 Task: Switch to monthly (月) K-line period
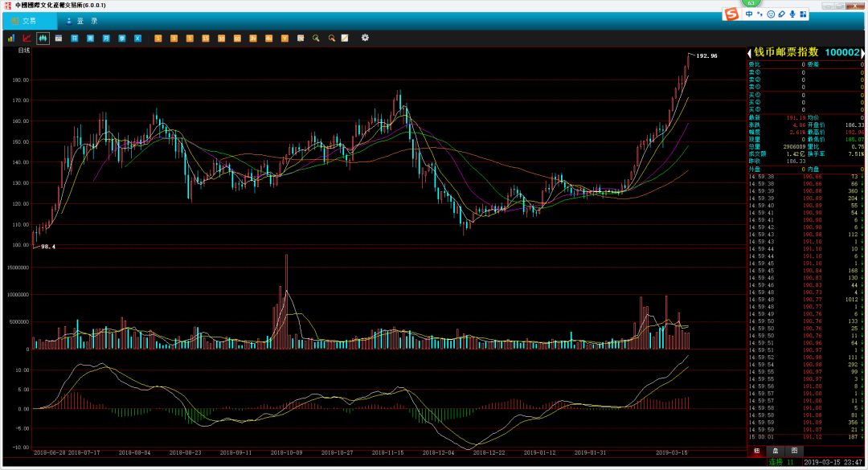106,39
